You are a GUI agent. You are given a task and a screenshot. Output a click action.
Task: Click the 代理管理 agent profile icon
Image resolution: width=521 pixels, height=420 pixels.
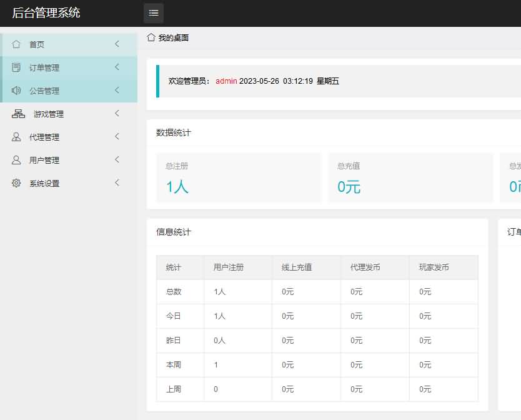(16, 136)
